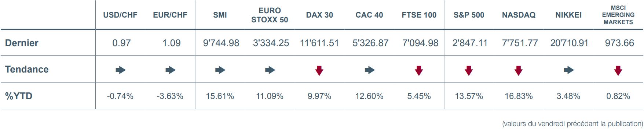Click the MSCI Emerging Markets down arrow
644x137 pixels.
(618, 70)
